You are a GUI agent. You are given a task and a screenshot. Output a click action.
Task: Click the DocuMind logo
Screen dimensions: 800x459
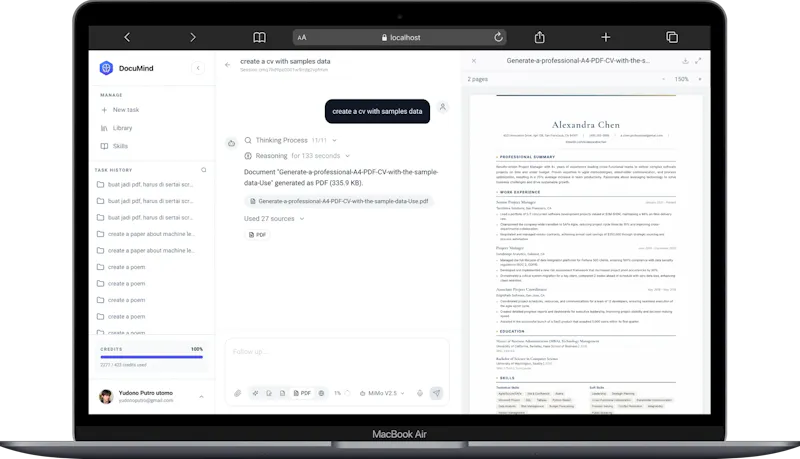coord(106,68)
